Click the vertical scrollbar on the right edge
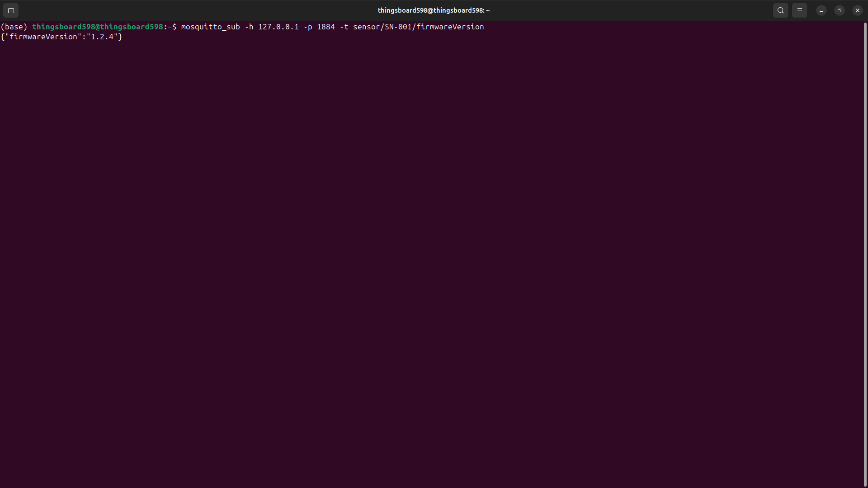Screen dimensions: 868x488 (x=865, y=253)
